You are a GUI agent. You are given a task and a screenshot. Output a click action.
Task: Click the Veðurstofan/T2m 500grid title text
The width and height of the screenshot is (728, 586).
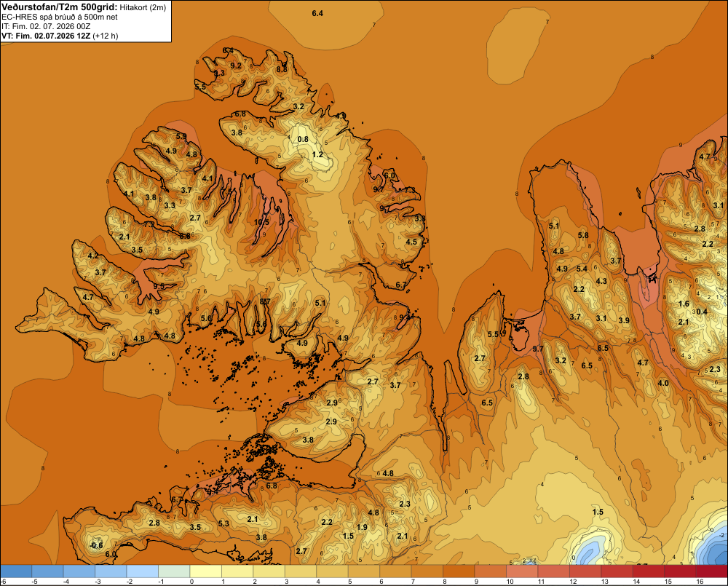click(x=60, y=7)
